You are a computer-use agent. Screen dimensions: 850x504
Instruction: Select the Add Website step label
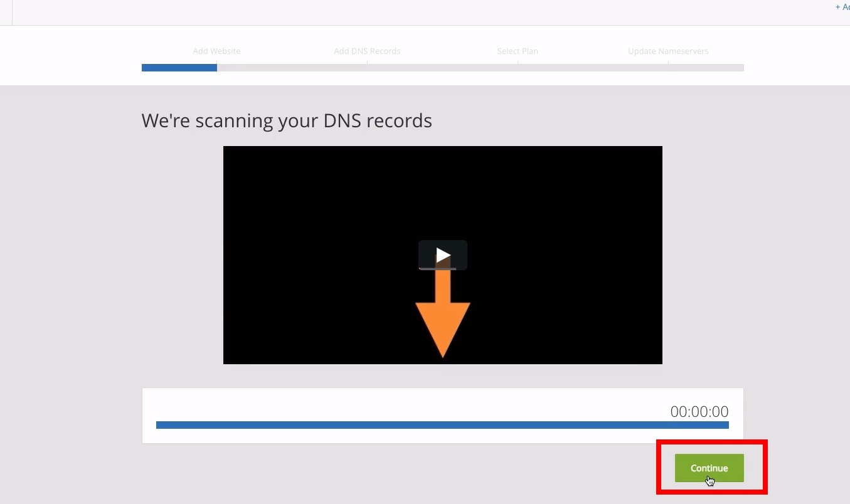[x=216, y=51]
